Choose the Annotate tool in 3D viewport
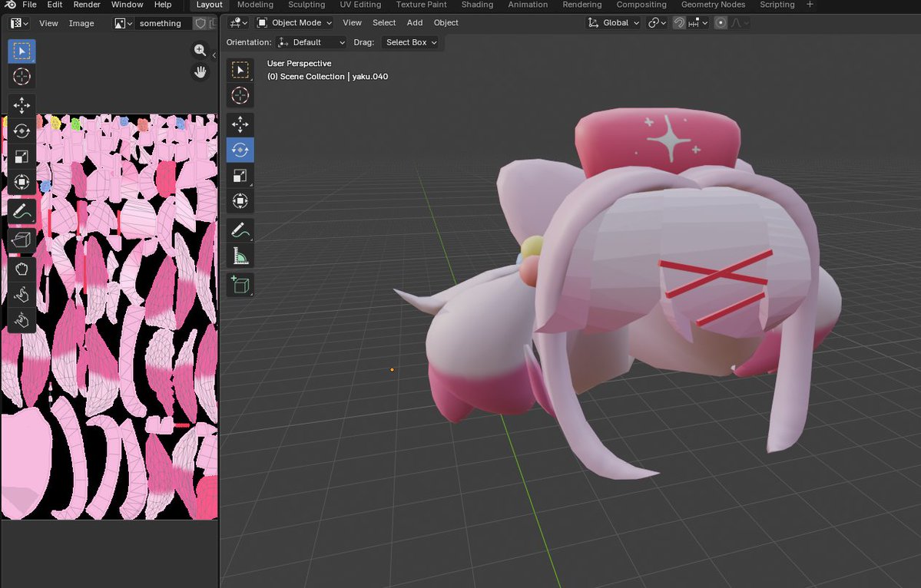This screenshot has height=588, width=921. coord(240,230)
